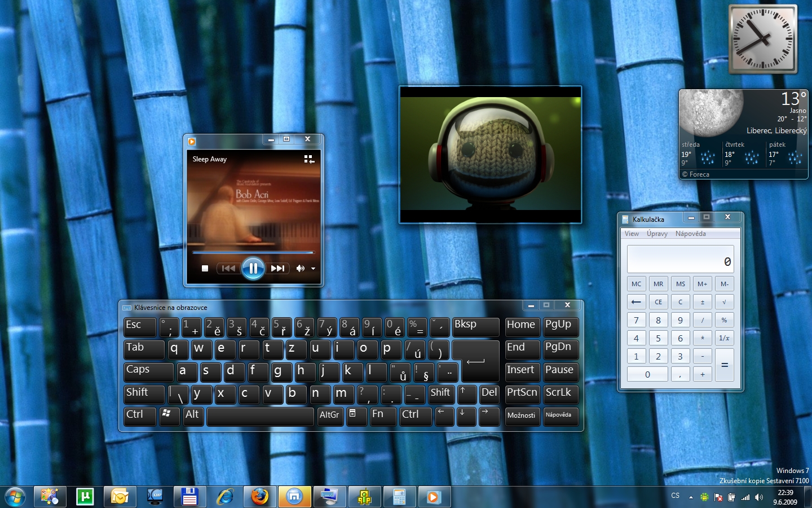Viewport: 812px width, 508px height.
Task: Click the Bksp key on the on-screen keyboard
Action: (x=476, y=326)
